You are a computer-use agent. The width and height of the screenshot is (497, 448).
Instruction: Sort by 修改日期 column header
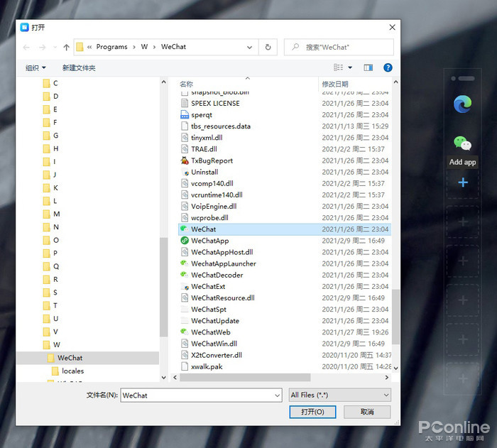[335, 84]
